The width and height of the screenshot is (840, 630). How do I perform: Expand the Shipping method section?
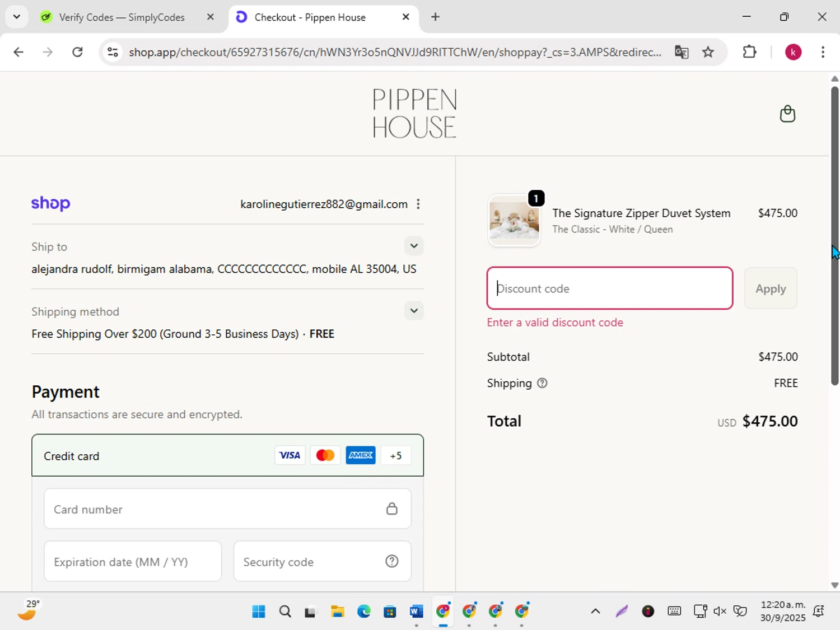click(x=414, y=311)
